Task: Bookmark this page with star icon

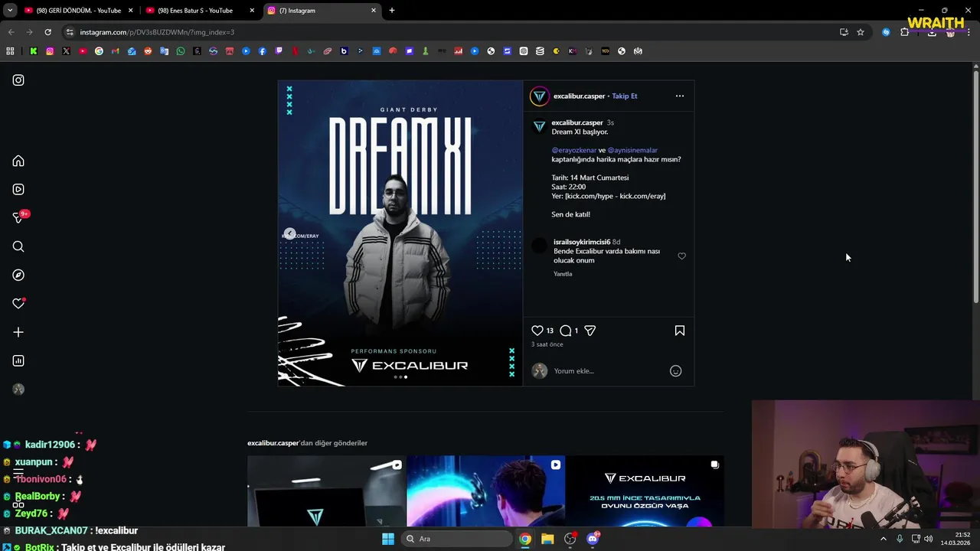Action: pos(861,32)
